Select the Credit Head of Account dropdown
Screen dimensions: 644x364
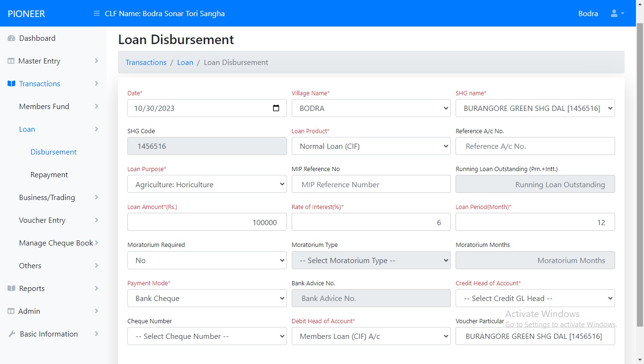point(535,299)
